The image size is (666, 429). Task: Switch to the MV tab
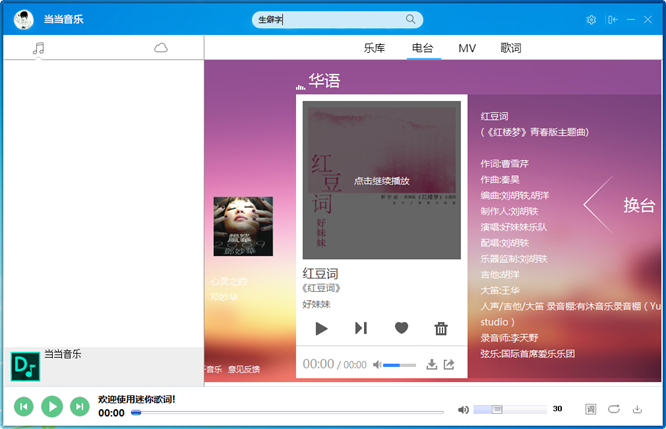pyautogui.click(x=467, y=48)
